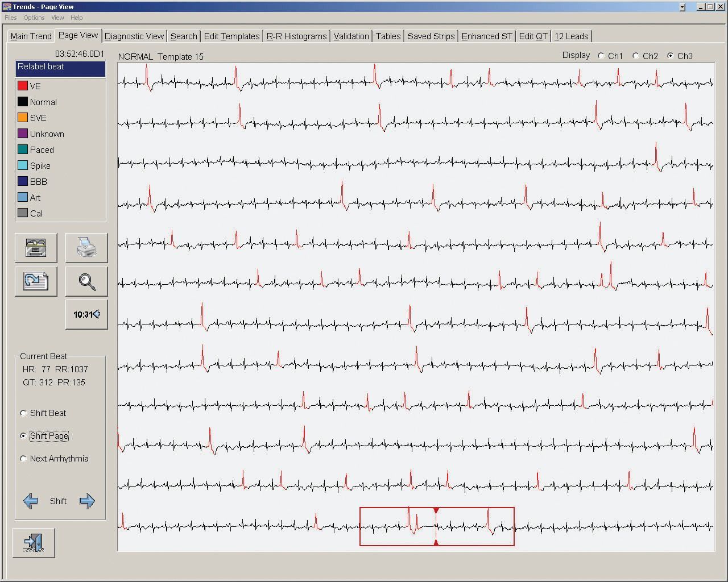Image resolution: width=728 pixels, height=582 pixels.
Task: Click the document export arrow icon
Action: [x=36, y=281]
